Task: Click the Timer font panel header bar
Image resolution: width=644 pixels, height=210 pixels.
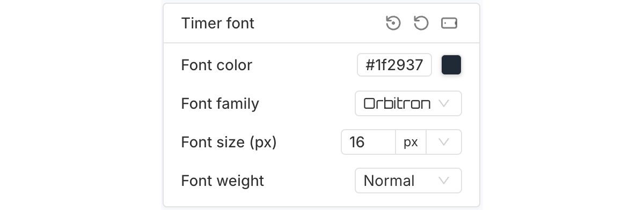Action: 321,23
